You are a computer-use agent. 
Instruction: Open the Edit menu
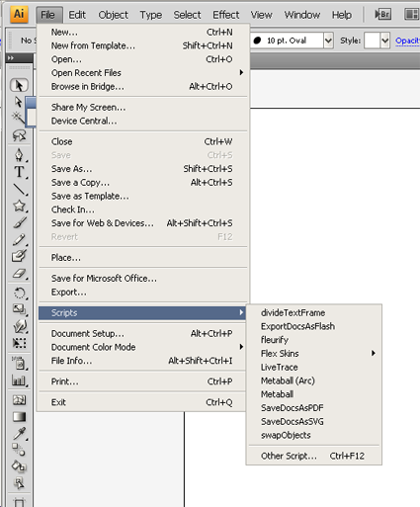pyautogui.click(x=77, y=15)
